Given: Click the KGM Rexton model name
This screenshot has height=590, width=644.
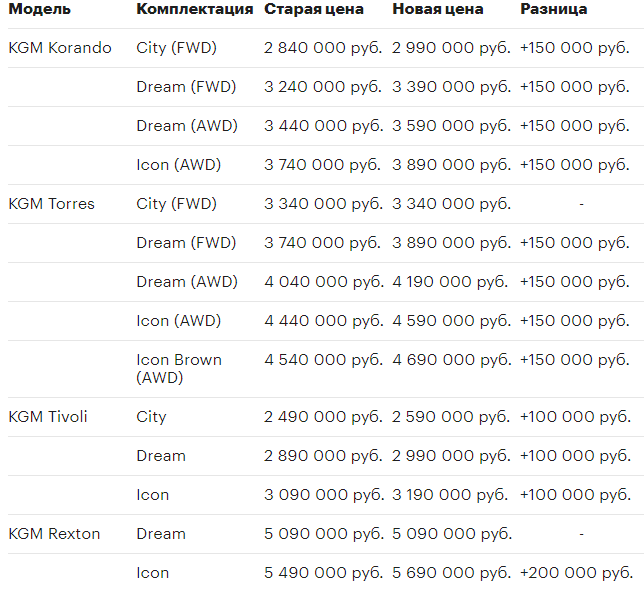Looking at the screenshot, I should click(54, 534).
